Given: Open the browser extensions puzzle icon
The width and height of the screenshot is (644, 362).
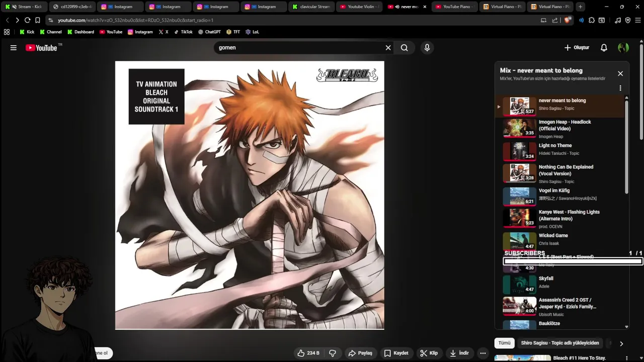Looking at the screenshot, I should [592, 20].
